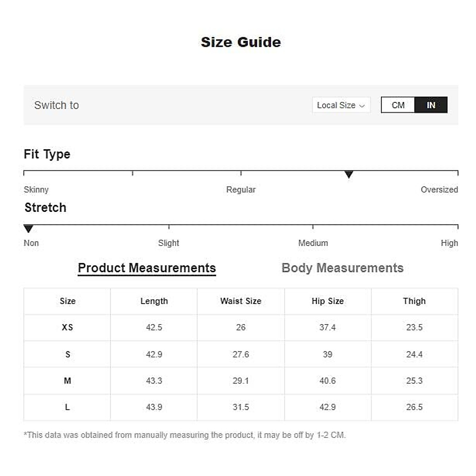Click the Stretch slider marker at Non
The image size is (476, 476).
(28, 228)
